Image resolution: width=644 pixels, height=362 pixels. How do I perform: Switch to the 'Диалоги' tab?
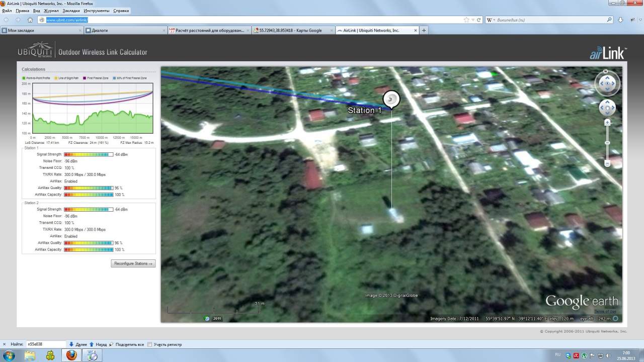pos(126,30)
